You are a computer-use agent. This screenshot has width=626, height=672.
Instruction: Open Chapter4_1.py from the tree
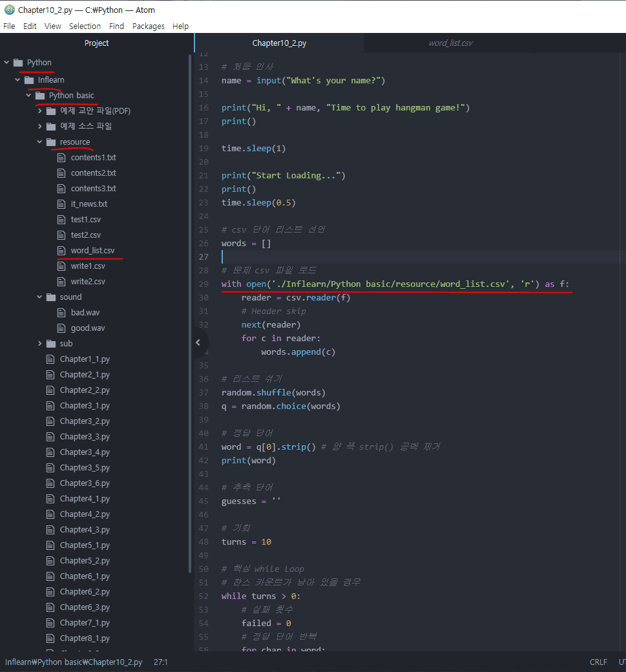tap(85, 498)
